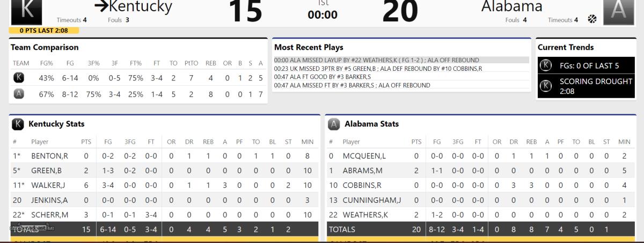The height and width of the screenshot is (243, 644).
Task: Click the A badge in Alabama Stats heading
Action: pyautogui.click(x=333, y=124)
